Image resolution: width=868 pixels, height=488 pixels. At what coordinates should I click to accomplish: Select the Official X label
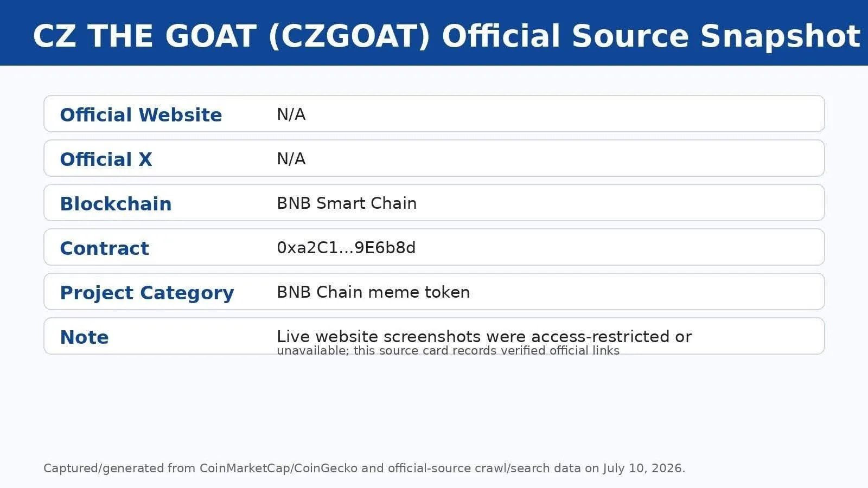(106, 159)
